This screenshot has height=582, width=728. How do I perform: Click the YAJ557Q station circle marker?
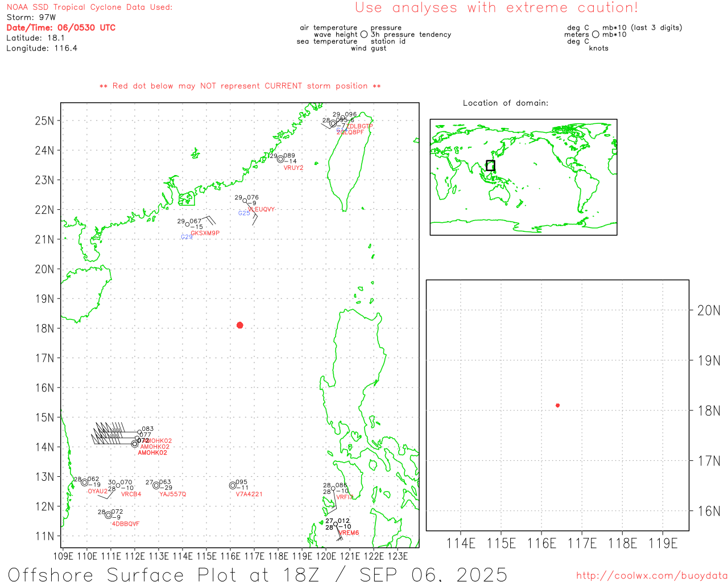pos(156,485)
